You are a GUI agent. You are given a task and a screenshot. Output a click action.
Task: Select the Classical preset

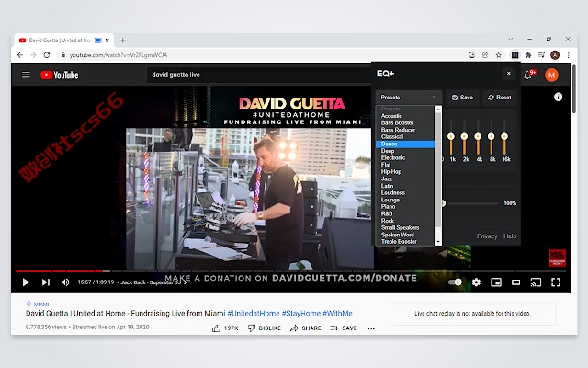click(x=405, y=137)
